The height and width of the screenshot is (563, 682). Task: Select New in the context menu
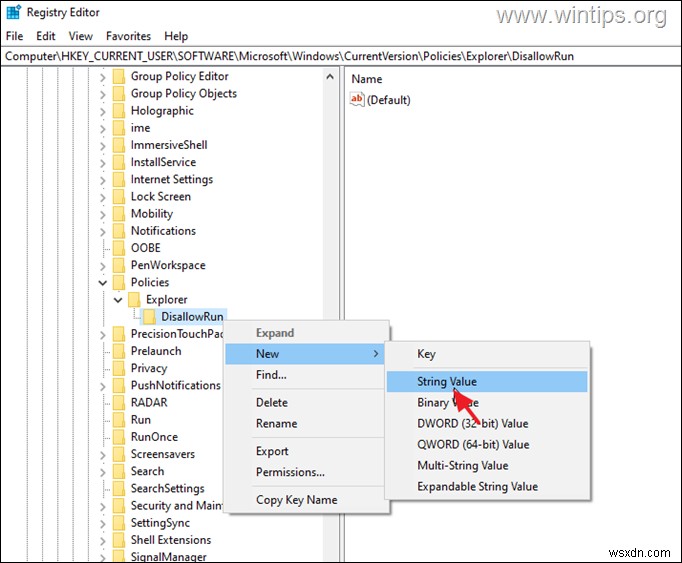click(x=304, y=354)
